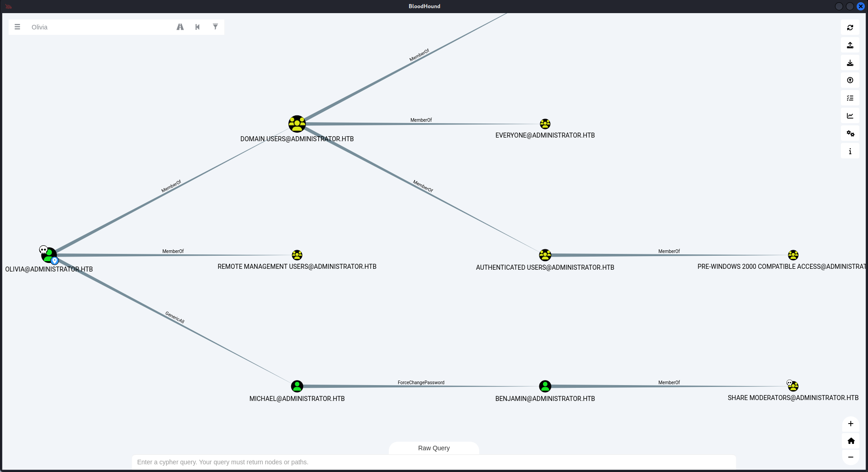Zoom in with the plus button
Image resolution: width=868 pixels, height=472 pixels.
click(850, 424)
